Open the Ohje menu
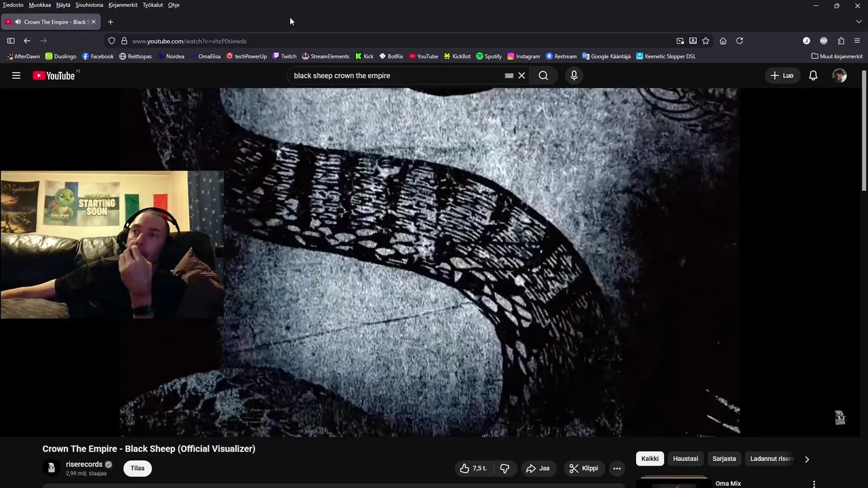 pos(174,5)
